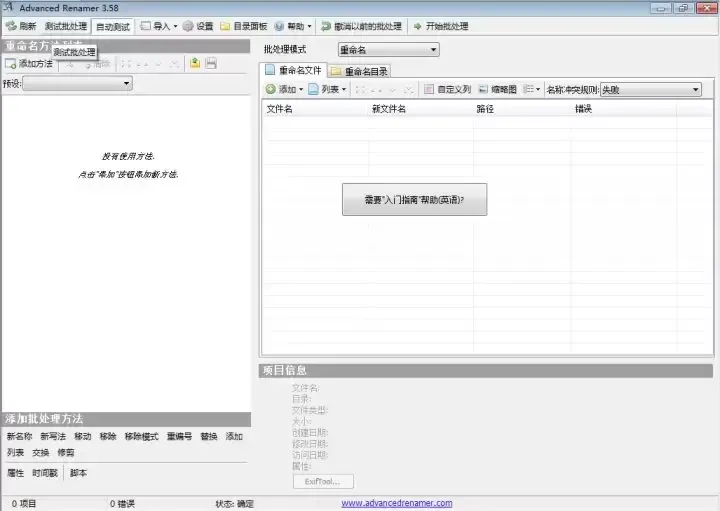This screenshot has width=720, height=511.
Task: Click the 需要"入门指南"帮助(英语)? button
Action: (414, 199)
